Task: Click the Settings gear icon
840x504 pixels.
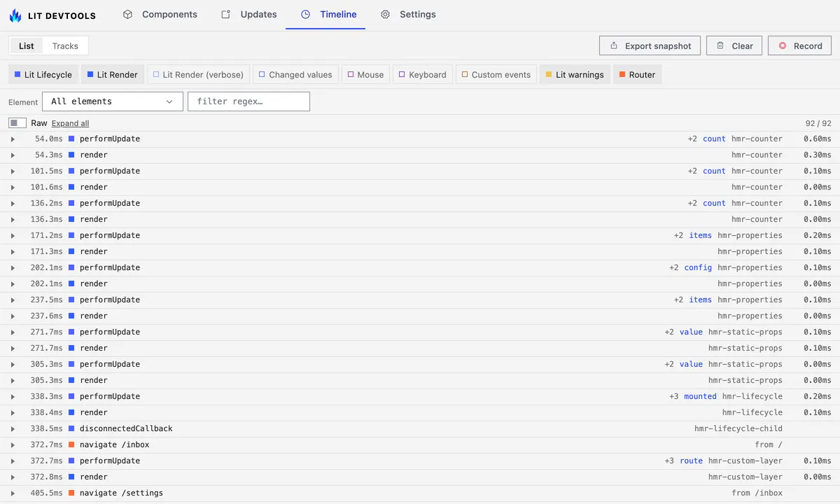Action: click(385, 14)
